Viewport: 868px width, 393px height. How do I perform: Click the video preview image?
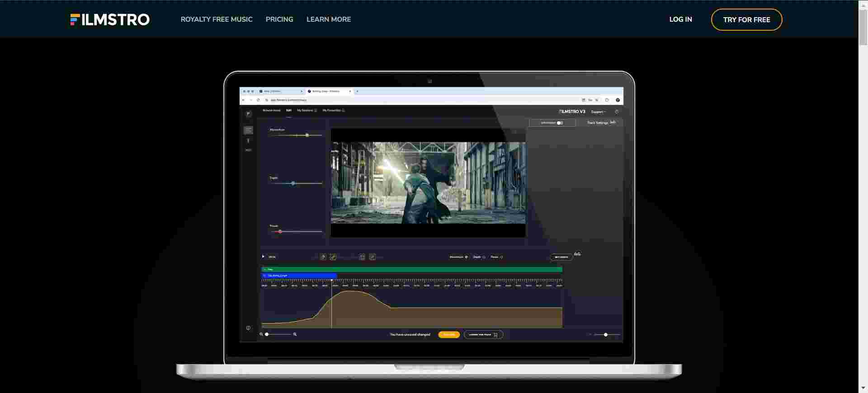coord(428,183)
